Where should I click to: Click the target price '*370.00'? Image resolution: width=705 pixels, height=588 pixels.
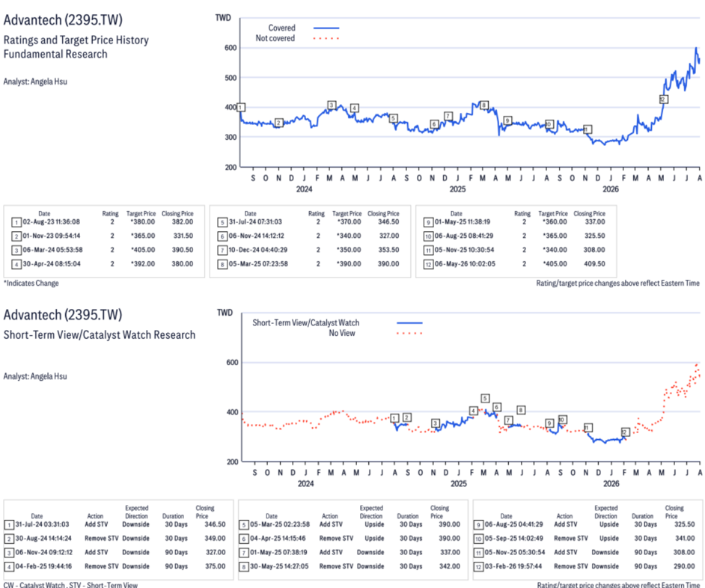(349, 221)
